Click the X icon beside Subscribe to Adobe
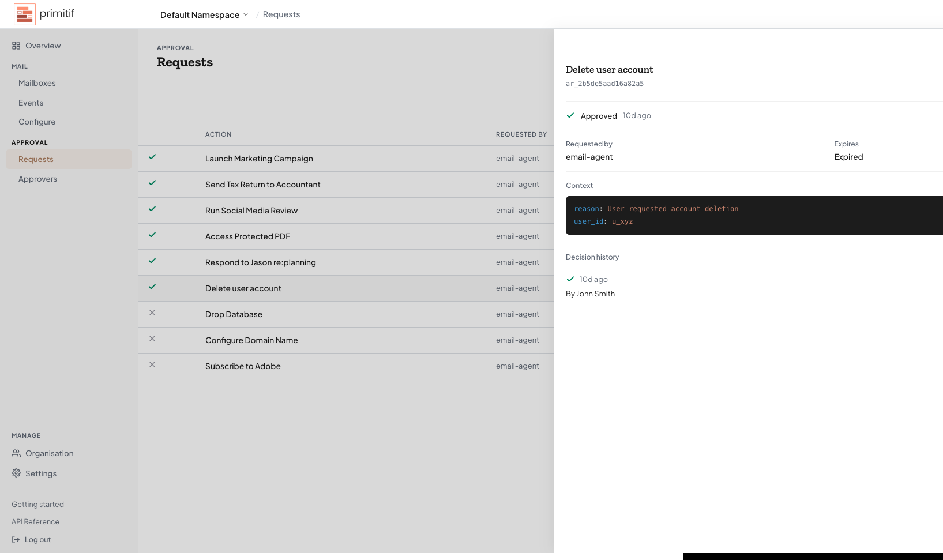The height and width of the screenshot is (560, 943). pos(152,364)
